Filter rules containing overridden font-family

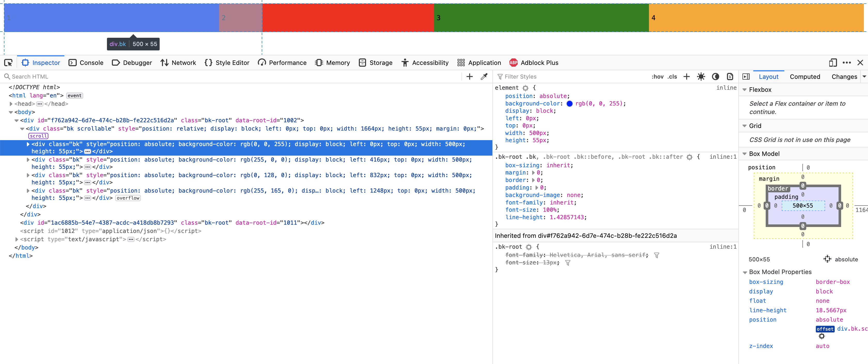click(x=656, y=255)
